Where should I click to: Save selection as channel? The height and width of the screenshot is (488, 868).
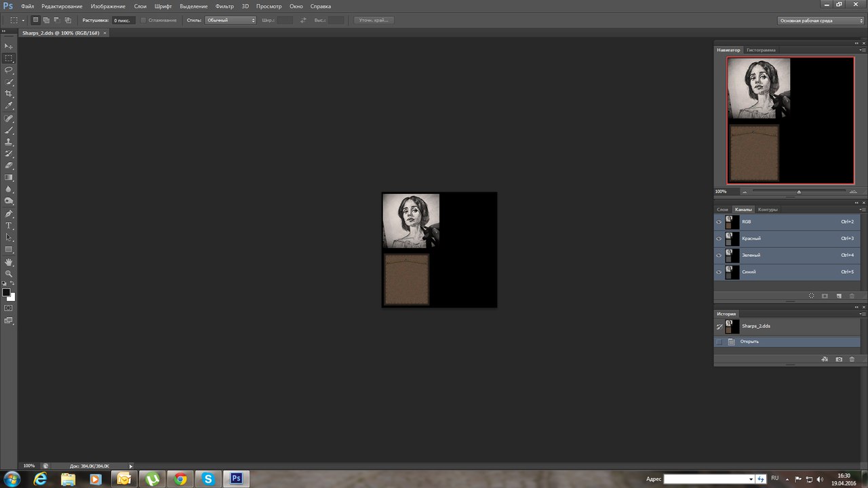(825, 296)
